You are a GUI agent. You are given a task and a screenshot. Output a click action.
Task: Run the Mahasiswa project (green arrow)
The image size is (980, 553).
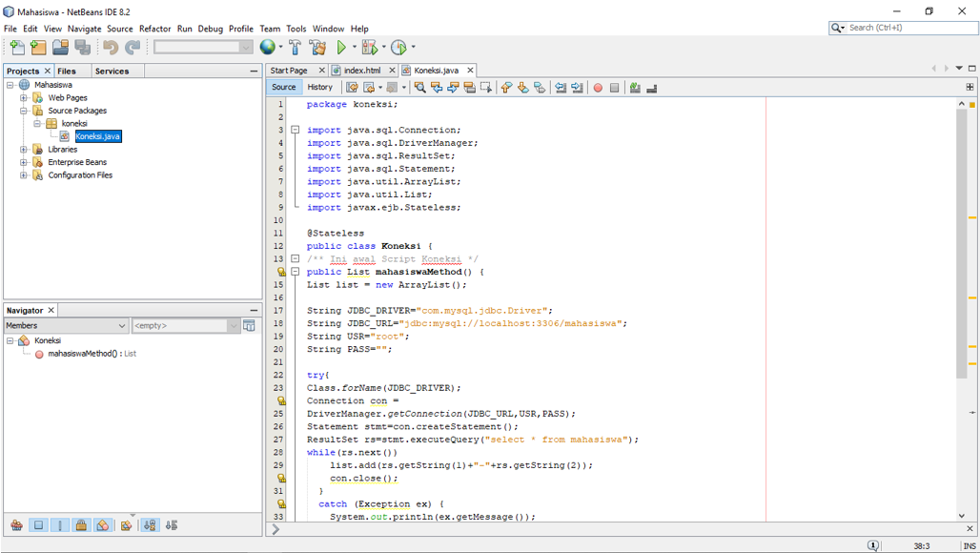342,47
